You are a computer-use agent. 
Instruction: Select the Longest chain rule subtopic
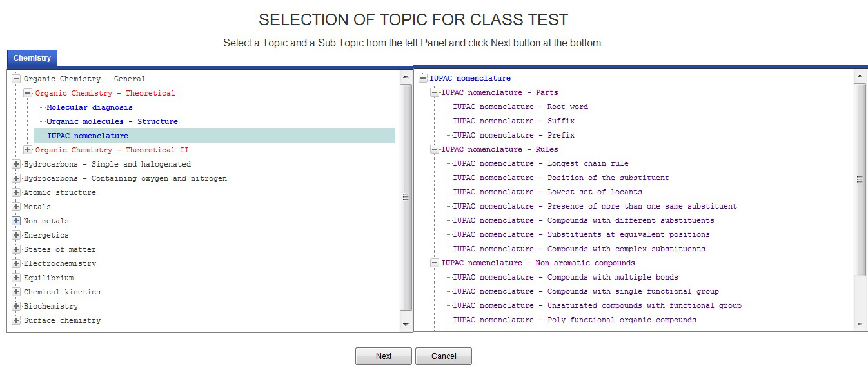[540, 163]
